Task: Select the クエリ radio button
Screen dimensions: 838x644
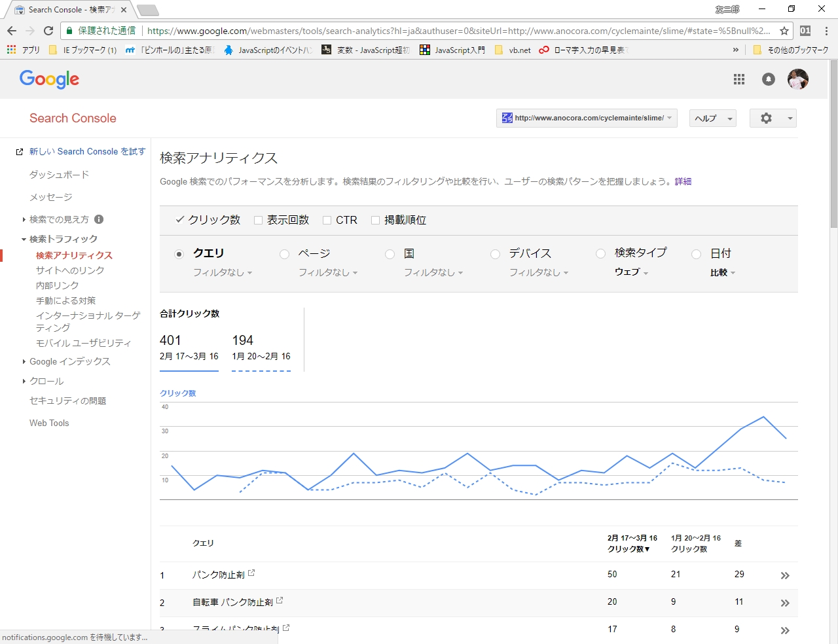Action: (x=179, y=254)
